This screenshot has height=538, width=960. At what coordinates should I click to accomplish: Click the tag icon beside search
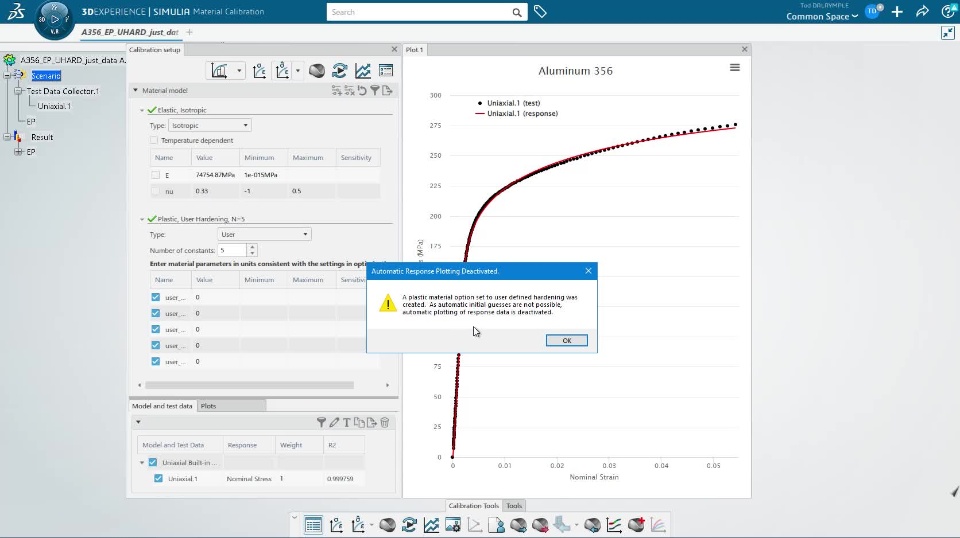(540, 12)
